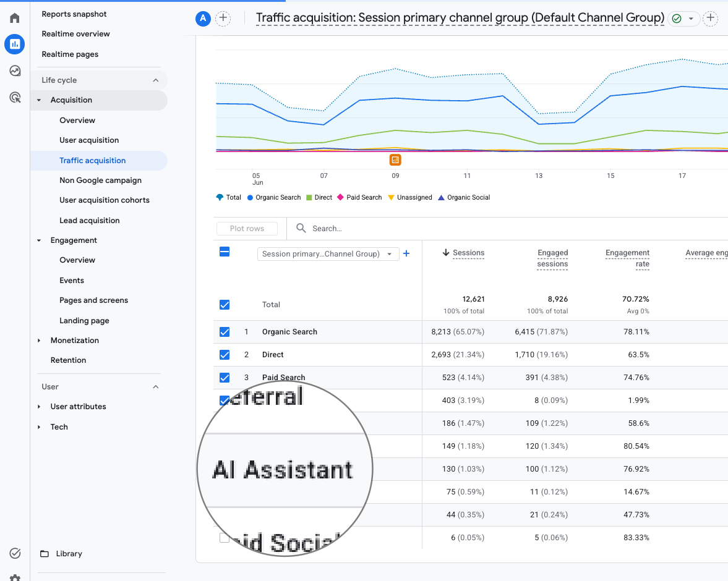
Task: Open Reports snapshot
Action: pyautogui.click(x=74, y=14)
